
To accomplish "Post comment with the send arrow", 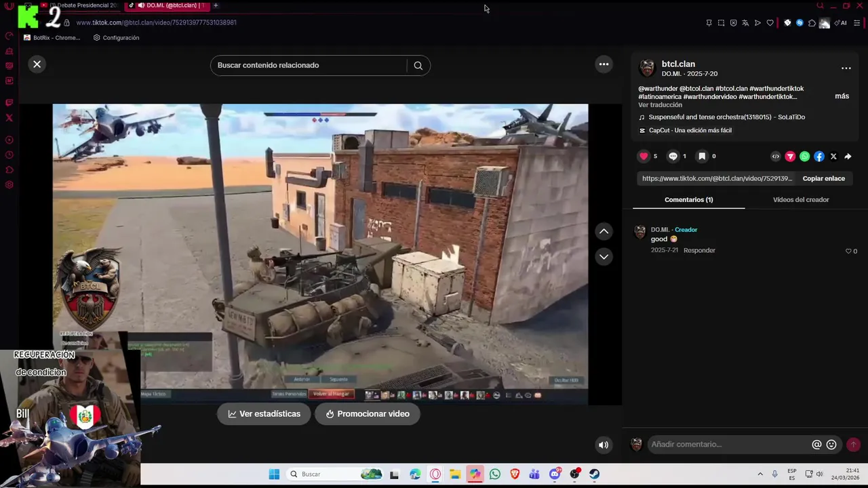I will click(853, 445).
